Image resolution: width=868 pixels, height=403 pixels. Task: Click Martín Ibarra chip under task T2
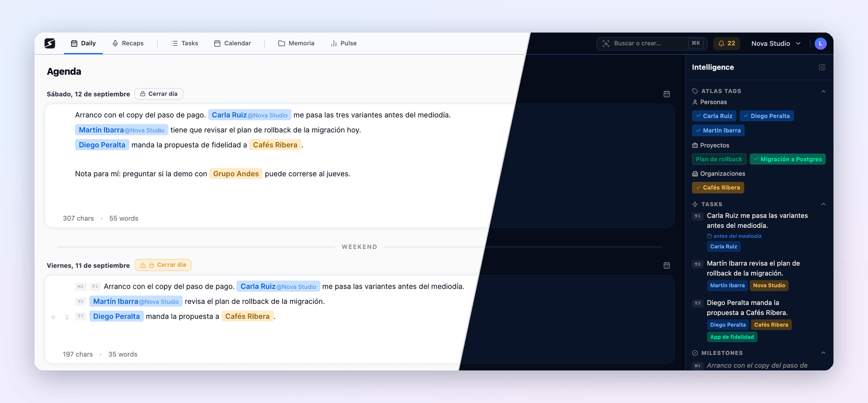[x=727, y=285]
